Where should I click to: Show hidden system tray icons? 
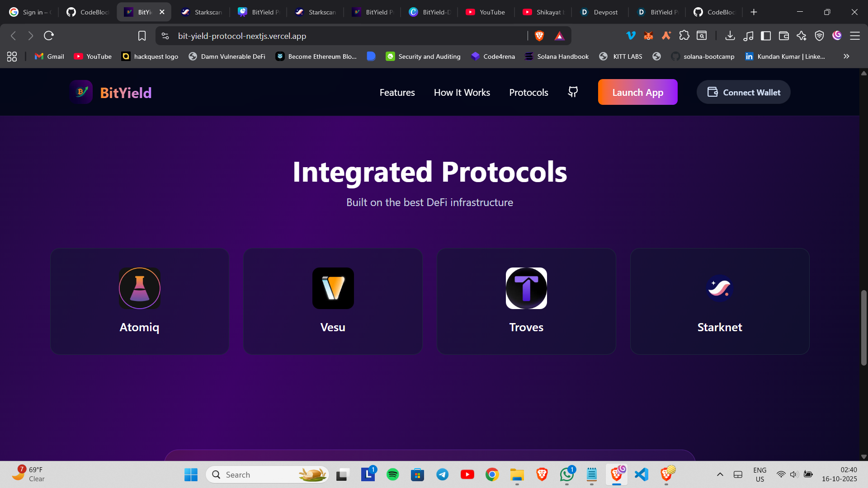point(720,474)
